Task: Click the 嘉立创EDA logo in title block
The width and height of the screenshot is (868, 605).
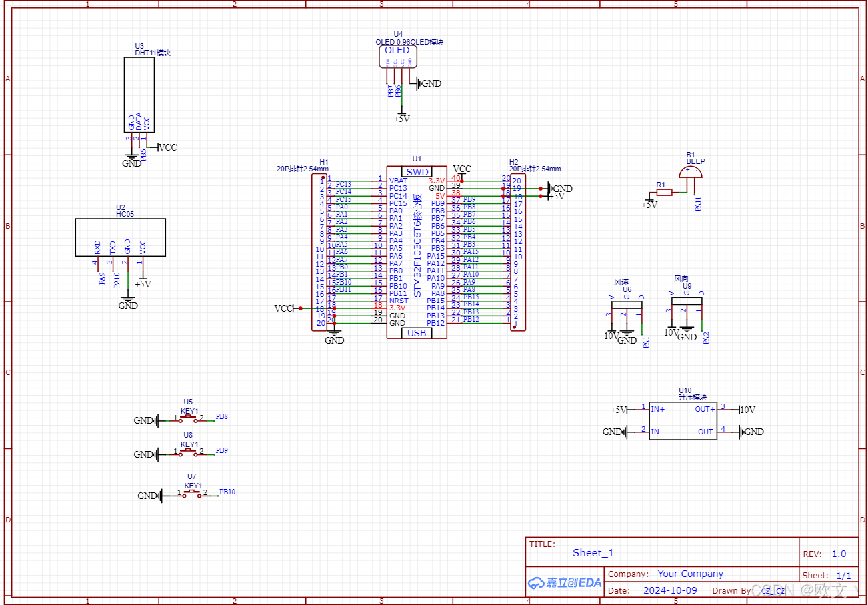Action: pyautogui.click(x=565, y=582)
